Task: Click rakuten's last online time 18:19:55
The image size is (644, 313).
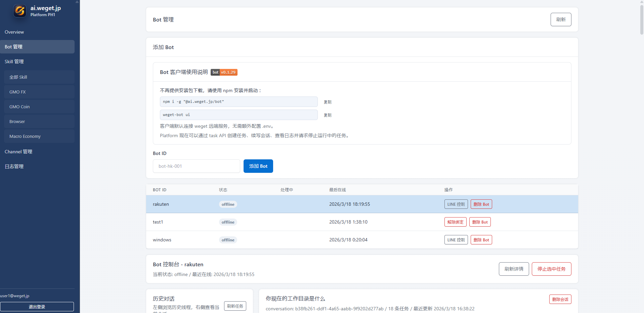Action: click(x=349, y=204)
